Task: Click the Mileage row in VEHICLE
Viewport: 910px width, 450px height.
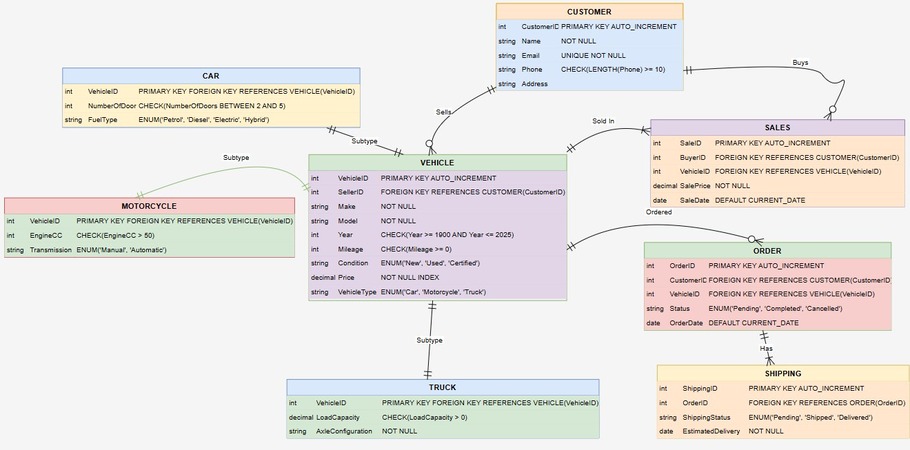Action: (437, 249)
